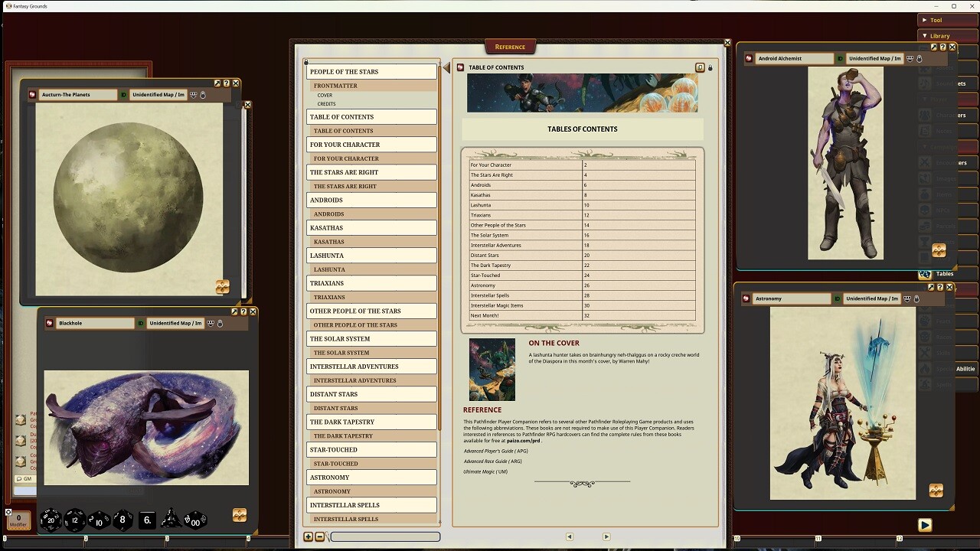
Task: Toggle the lock icon on the Reference window
Action: [x=710, y=67]
